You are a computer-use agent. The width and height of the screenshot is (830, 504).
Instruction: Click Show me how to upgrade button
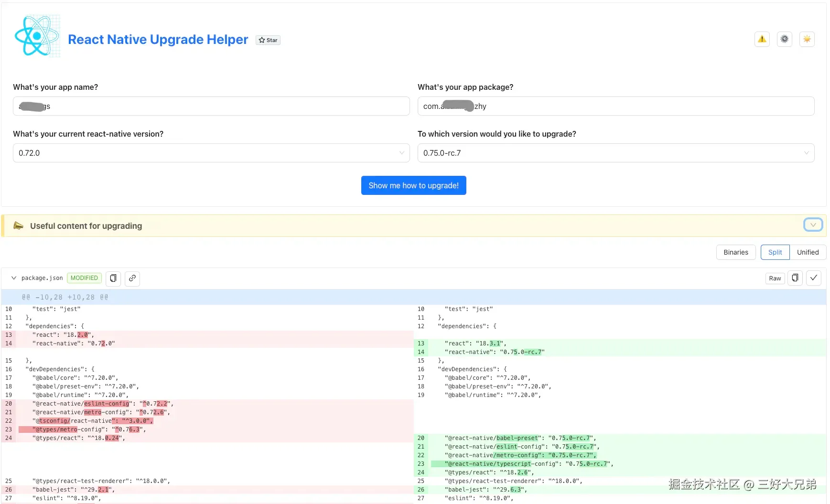click(414, 185)
